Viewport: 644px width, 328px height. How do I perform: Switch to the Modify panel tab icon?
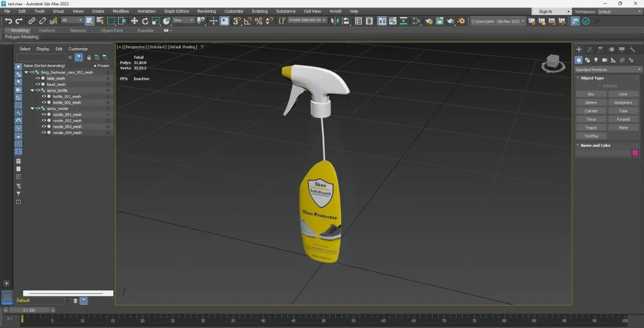coord(590,49)
